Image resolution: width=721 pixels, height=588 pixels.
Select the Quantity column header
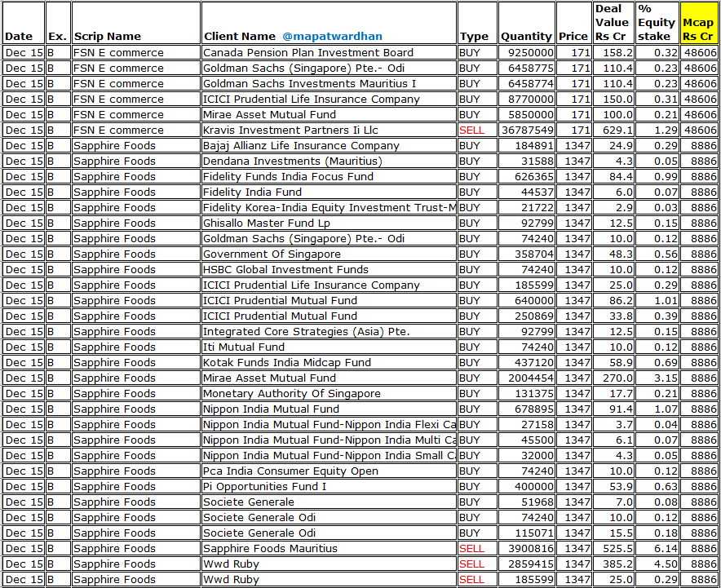click(526, 23)
